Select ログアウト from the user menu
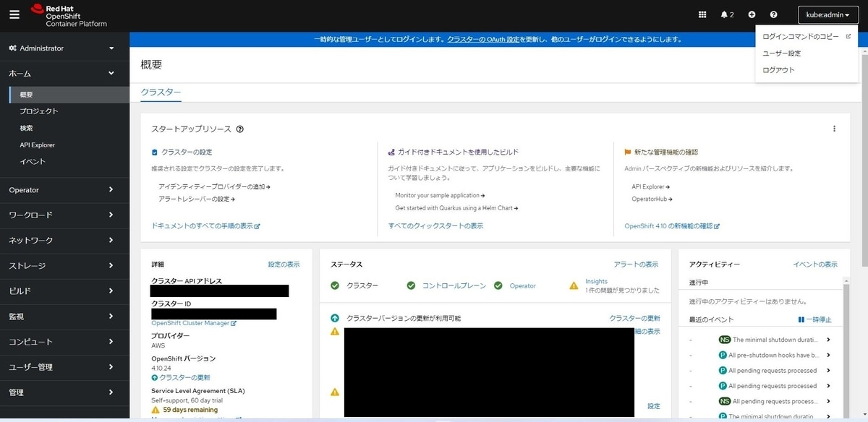The image size is (868, 422). [x=778, y=70]
